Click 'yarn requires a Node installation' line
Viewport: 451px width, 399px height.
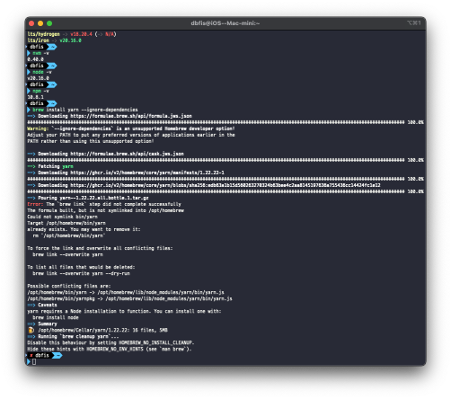(x=124, y=311)
